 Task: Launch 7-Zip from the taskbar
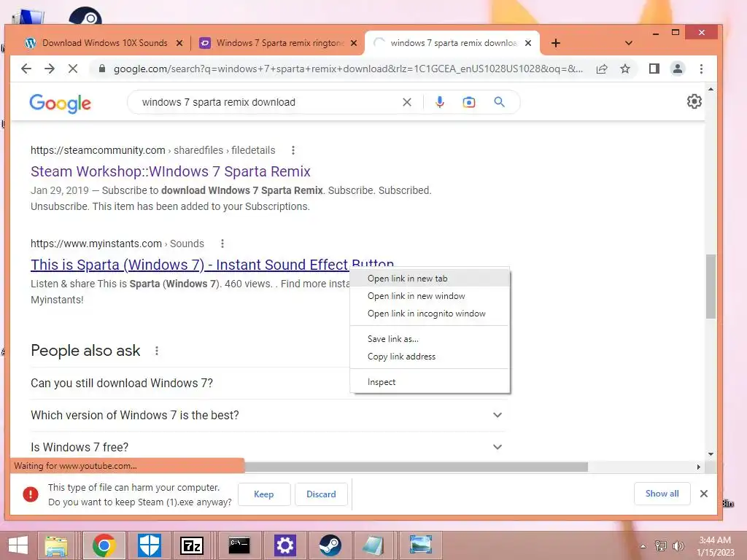pos(192,545)
